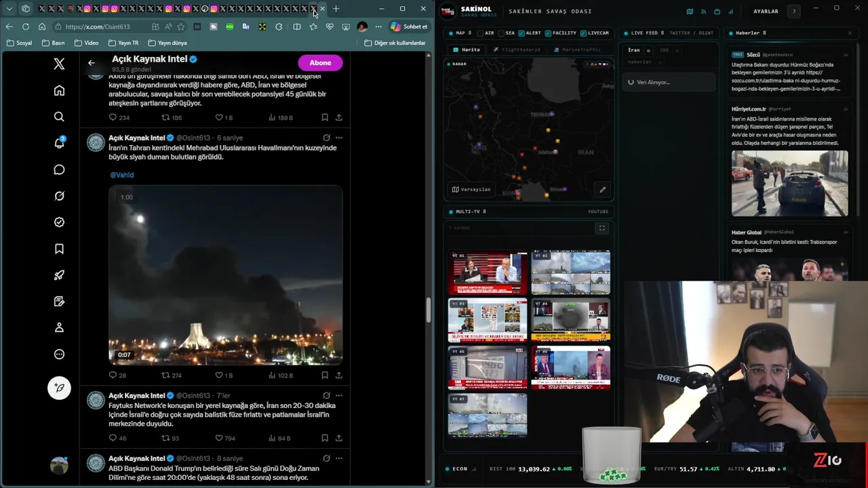Close the Haberler panel
This screenshot has height=488, width=868.
point(849,33)
